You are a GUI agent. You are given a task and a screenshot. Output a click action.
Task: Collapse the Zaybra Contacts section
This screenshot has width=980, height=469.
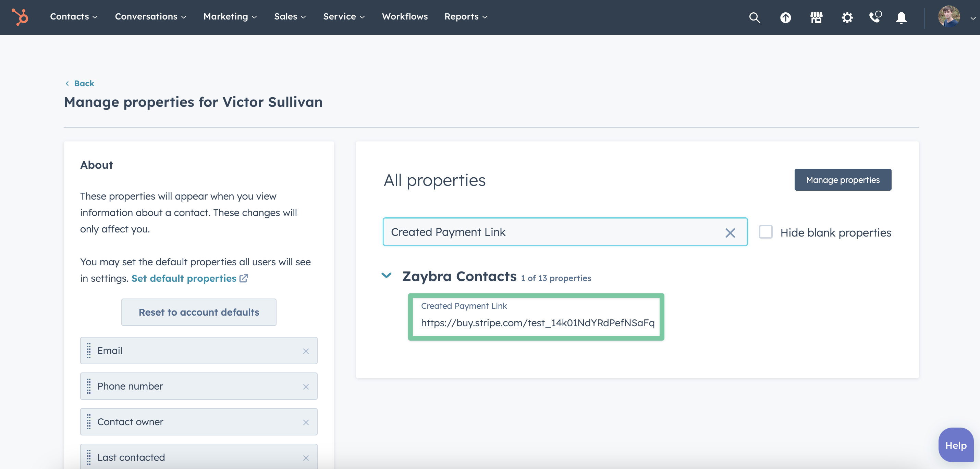pyautogui.click(x=386, y=276)
